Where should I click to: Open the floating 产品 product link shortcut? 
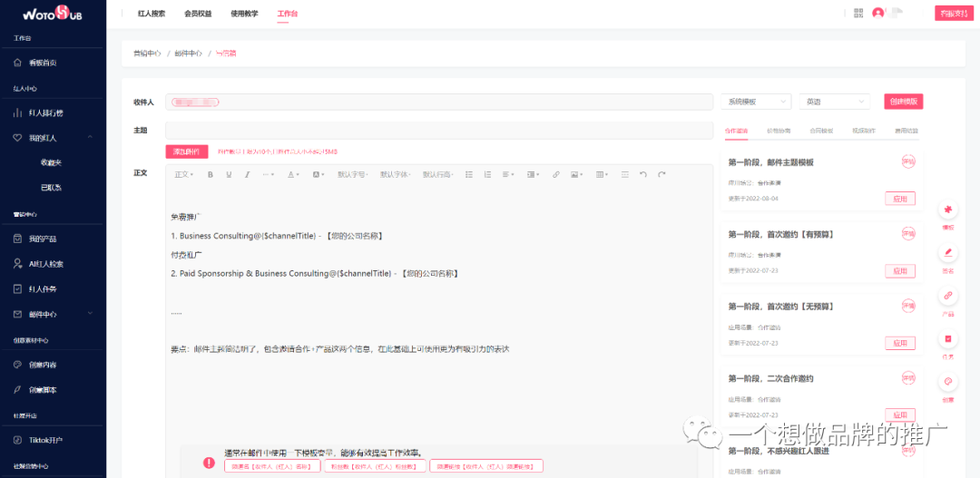click(x=948, y=296)
